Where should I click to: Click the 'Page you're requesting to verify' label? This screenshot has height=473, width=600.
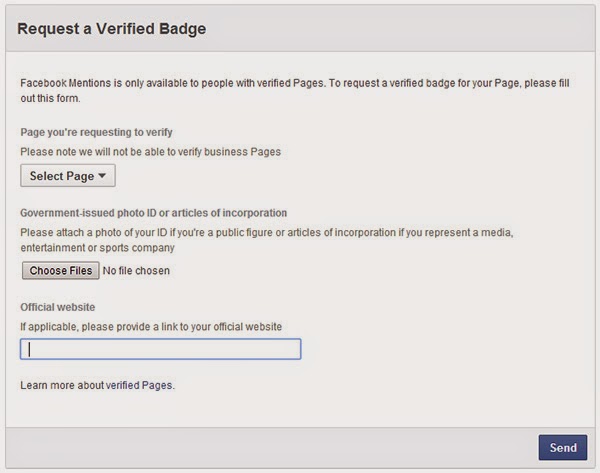96,133
